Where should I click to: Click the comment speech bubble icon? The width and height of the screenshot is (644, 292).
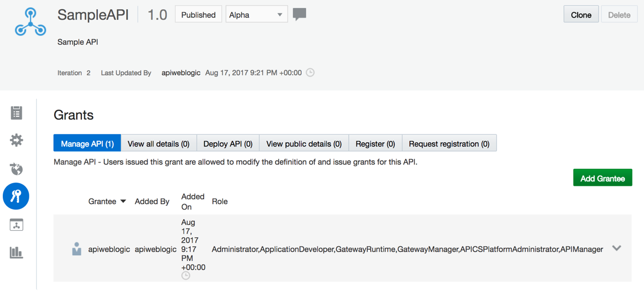pyautogui.click(x=300, y=15)
